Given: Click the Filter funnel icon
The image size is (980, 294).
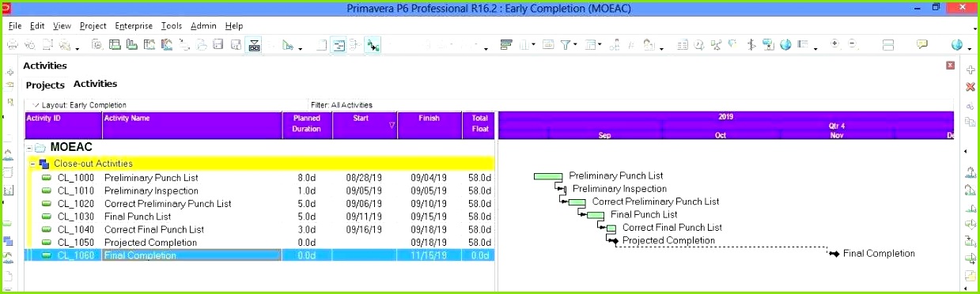Looking at the screenshot, I should [566, 45].
